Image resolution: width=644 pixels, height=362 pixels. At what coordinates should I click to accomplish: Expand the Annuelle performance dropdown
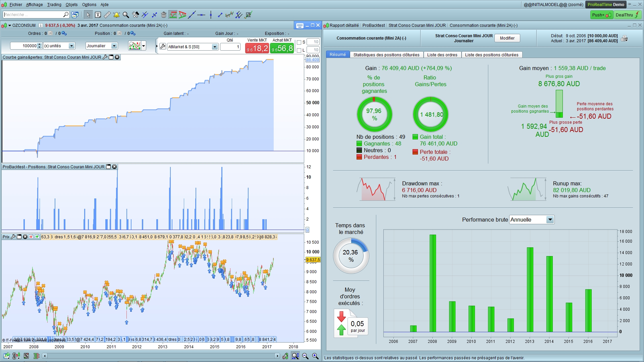(550, 220)
